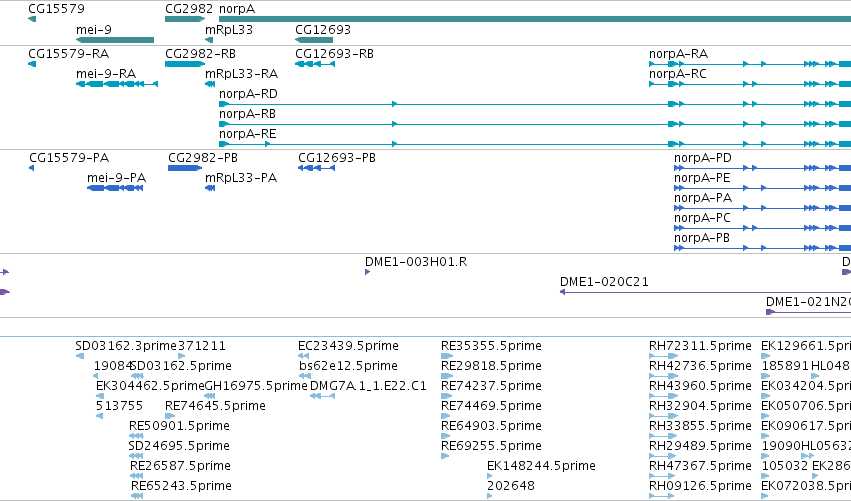Click the RH29489.5prime EST label
Image resolution: width=851 pixels, height=501 pixels.
(x=700, y=446)
